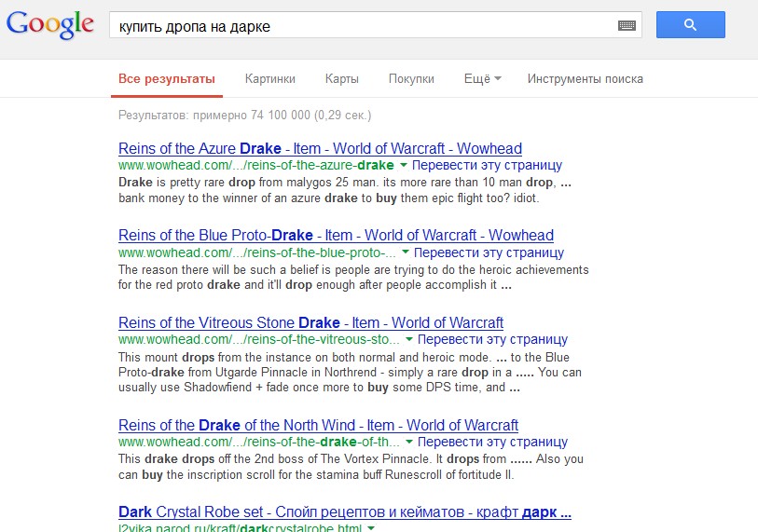Expand arrow next to reins-of-the-blue-proto URL

405,252
